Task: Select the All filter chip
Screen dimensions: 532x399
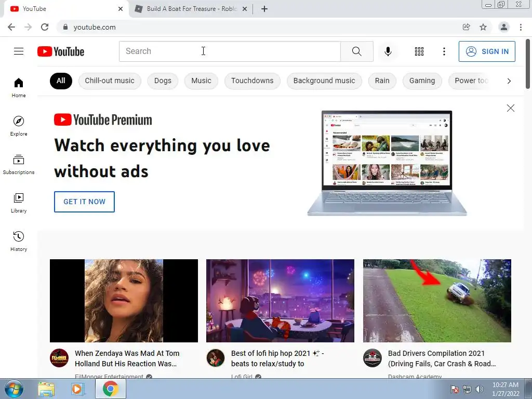Action: pyautogui.click(x=61, y=81)
